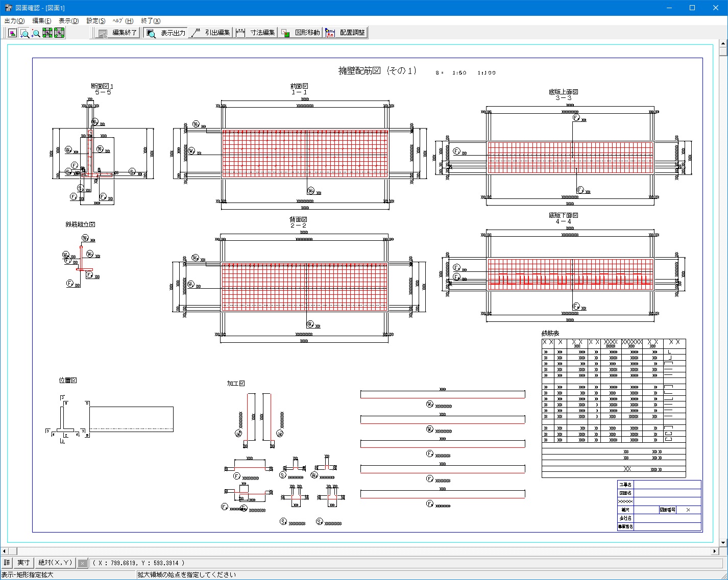Select the rectangle zoom magnifier tool

coord(24,33)
